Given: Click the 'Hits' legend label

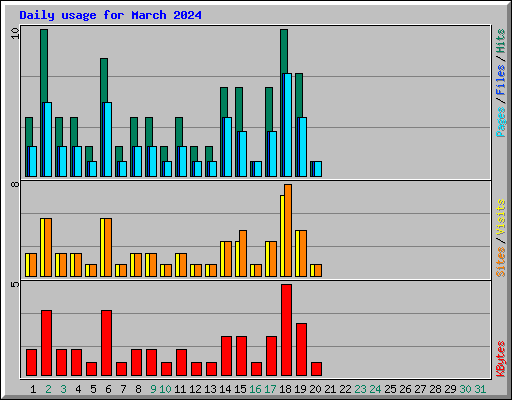Looking at the screenshot, I should point(500,41).
